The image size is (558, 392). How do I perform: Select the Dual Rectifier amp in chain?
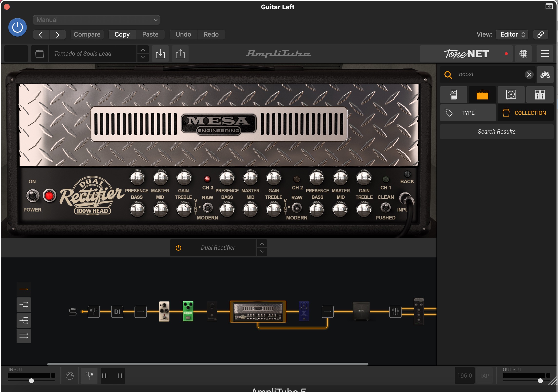click(x=258, y=312)
